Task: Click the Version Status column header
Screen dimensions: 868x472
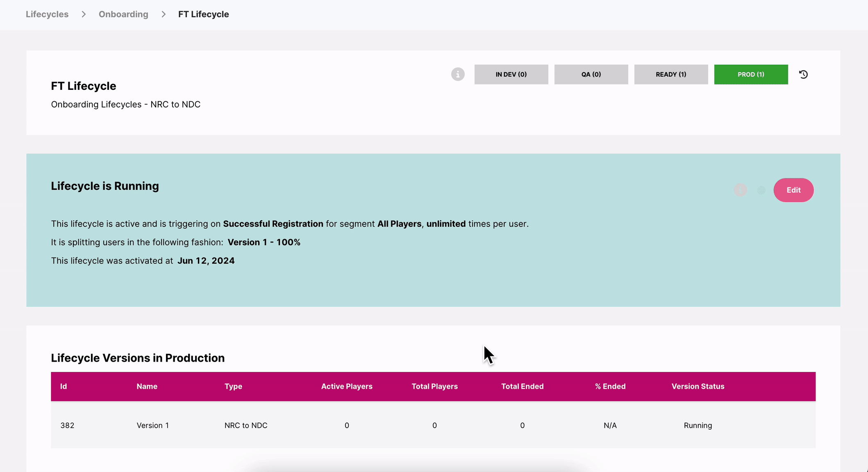Action: (698, 386)
